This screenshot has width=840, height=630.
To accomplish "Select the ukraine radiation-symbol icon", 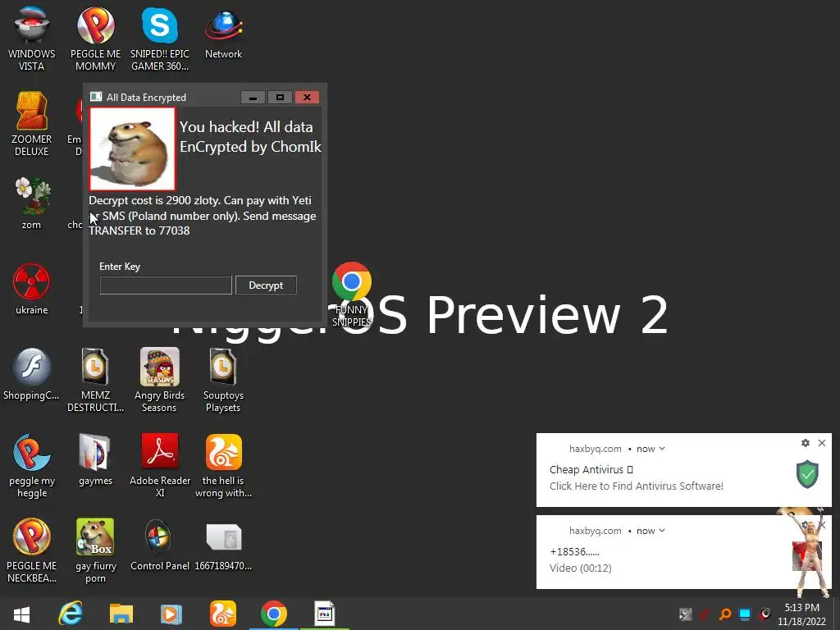I will pos(32,289).
